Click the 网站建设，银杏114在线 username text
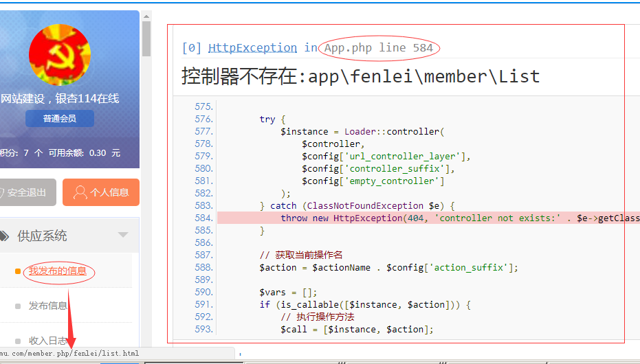This screenshot has height=364, width=640. click(60, 99)
